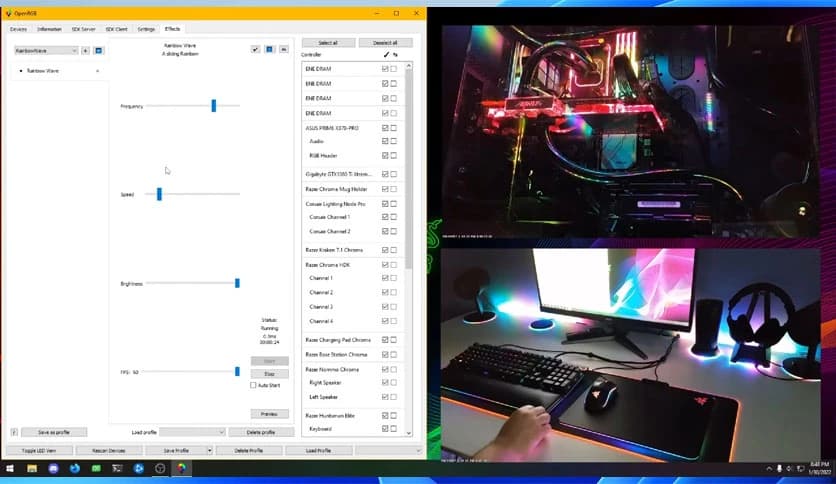Go to the SDK Server tab

click(x=84, y=29)
